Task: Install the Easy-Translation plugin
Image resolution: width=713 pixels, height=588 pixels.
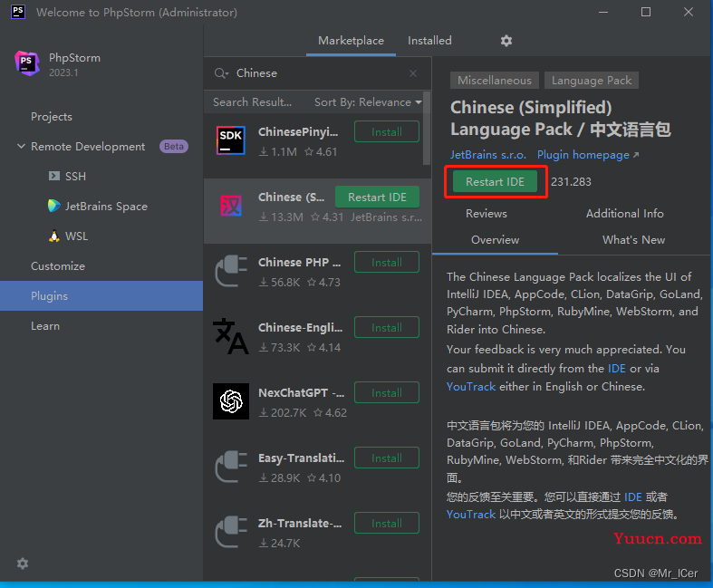Action: 387,458
